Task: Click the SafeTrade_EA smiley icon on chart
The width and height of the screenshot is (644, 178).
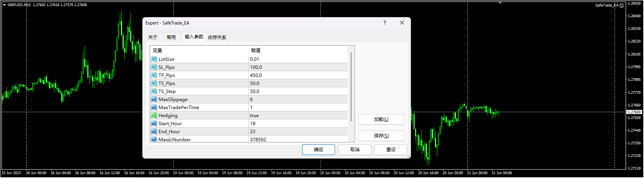Action: [621, 5]
